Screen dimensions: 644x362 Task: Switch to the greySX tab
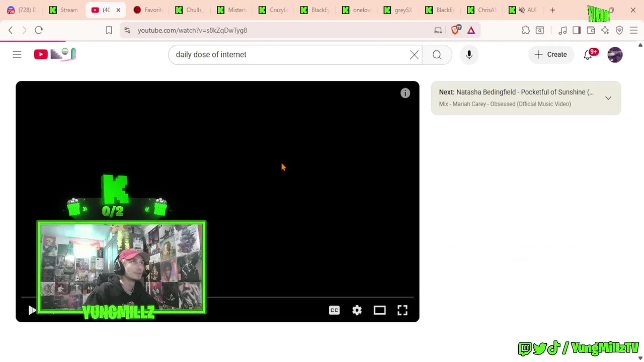[399, 10]
